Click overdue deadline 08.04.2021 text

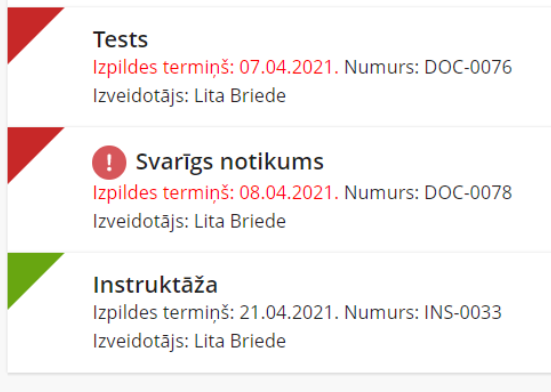(x=289, y=192)
